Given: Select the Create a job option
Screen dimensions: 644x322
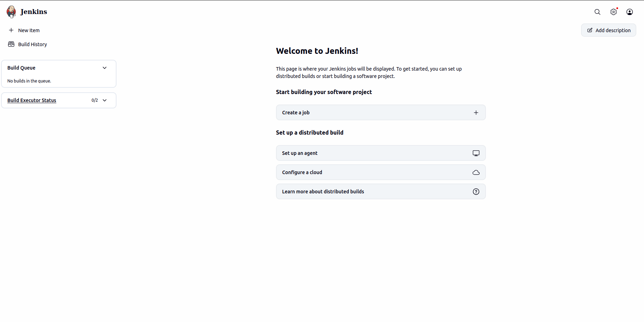Looking at the screenshot, I should [x=296, y=113].
